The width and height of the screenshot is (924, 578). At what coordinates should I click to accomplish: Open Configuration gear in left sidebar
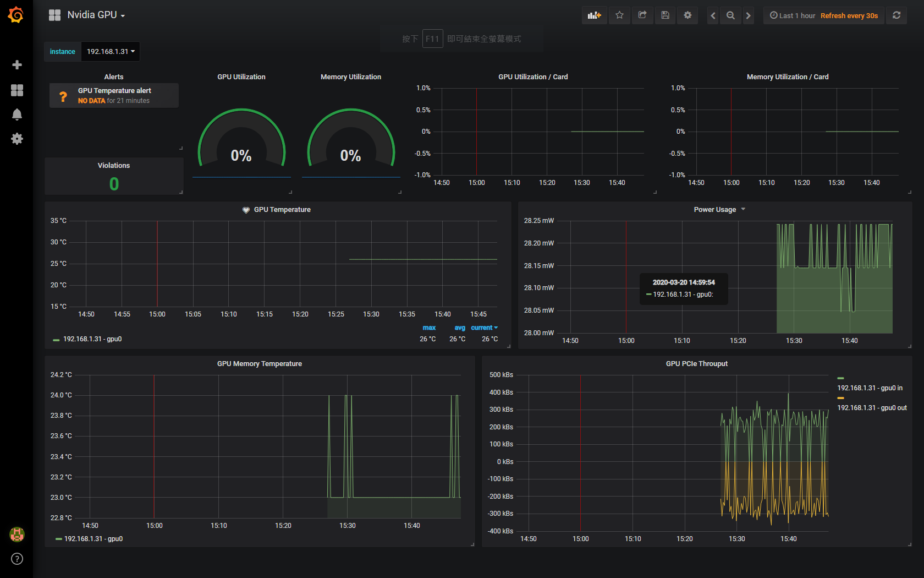pos(17,139)
